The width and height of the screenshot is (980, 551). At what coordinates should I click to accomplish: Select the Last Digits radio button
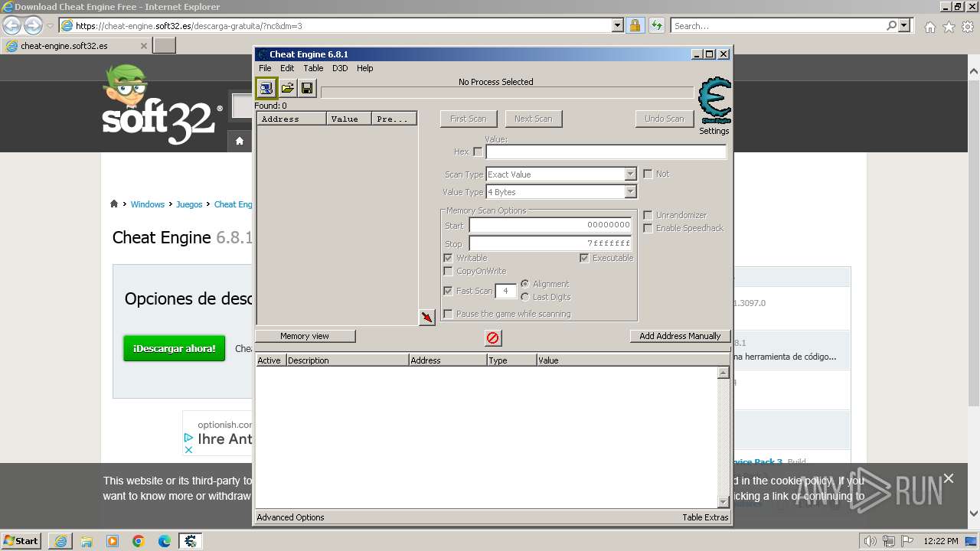[x=525, y=297]
